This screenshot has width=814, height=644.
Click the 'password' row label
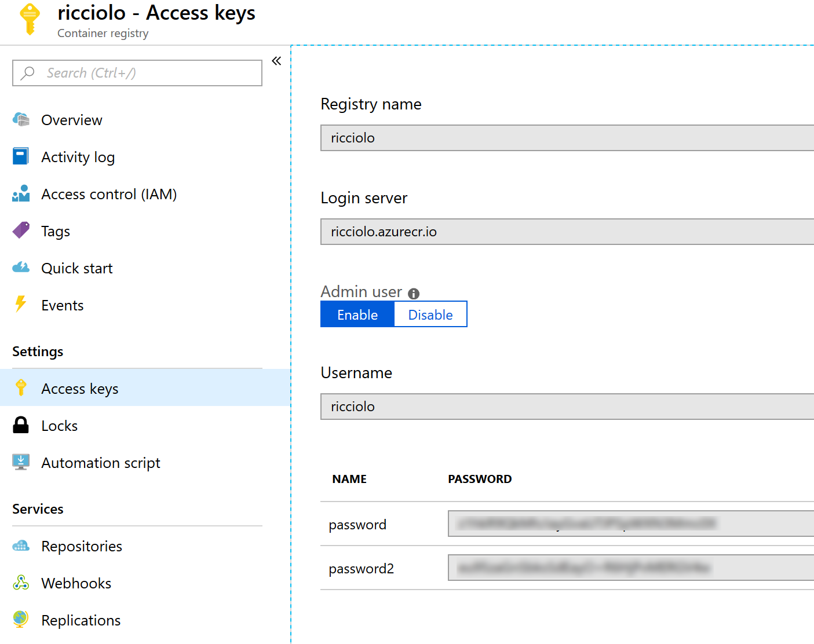coord(357,525)
